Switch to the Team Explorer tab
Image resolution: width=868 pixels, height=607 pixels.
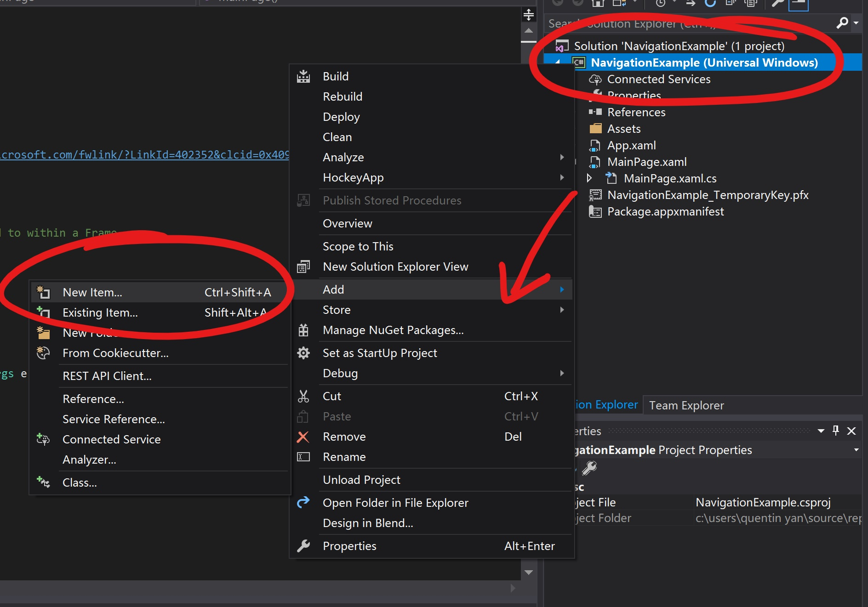coord(686,405)
